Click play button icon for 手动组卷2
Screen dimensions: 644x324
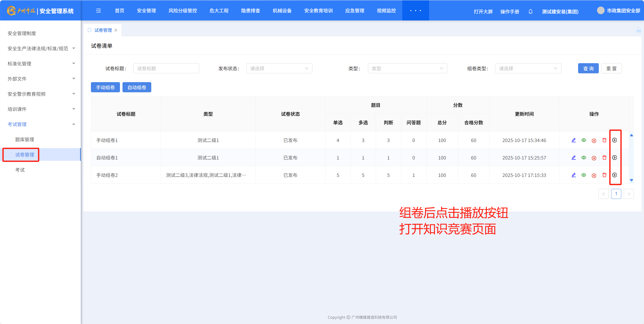coord(614,175)
